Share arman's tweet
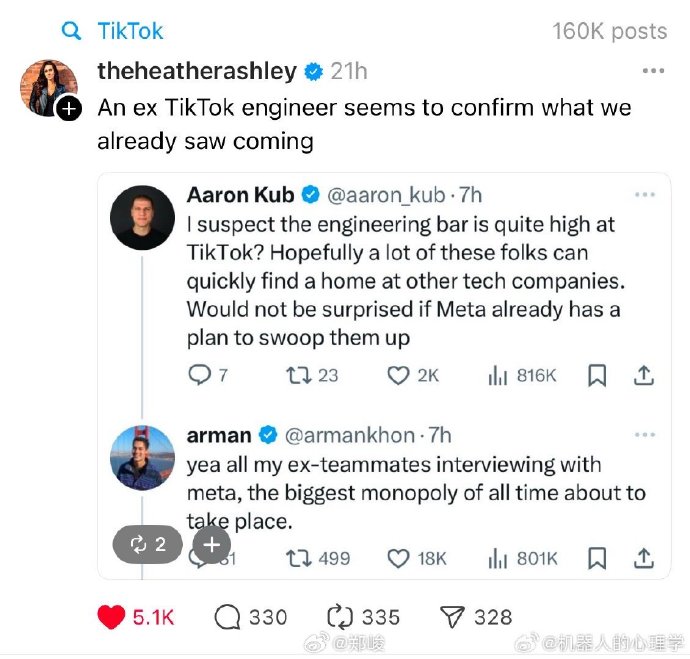Image resolution: width=690 pixels, height=659 pixels. (645, 557)
